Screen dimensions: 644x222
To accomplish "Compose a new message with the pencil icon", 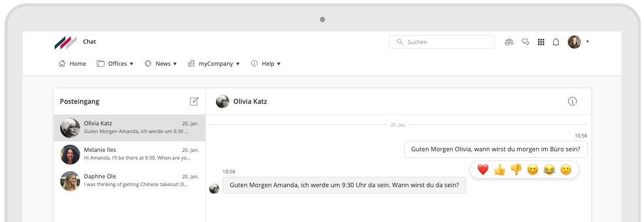I will [x=194, y=102].
